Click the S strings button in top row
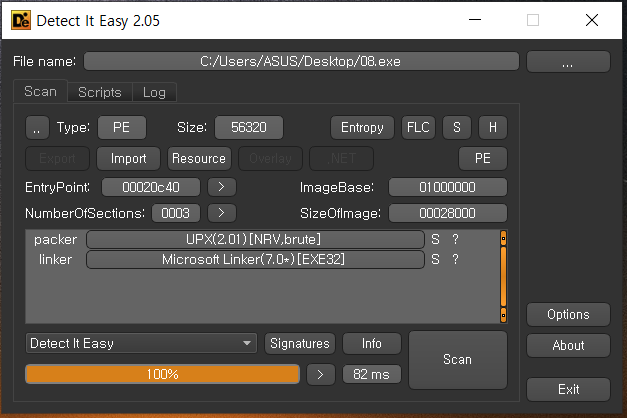This screenshot has height=418, width=627. (x=457, y=128)
